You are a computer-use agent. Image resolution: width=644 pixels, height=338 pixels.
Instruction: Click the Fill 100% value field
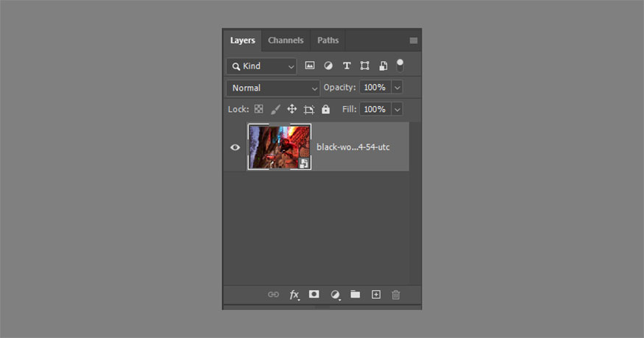375,109
